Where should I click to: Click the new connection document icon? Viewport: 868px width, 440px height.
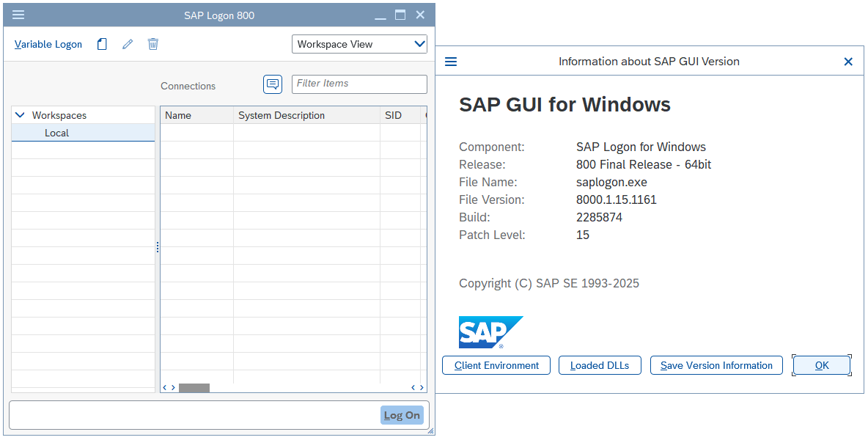point(102,44)
